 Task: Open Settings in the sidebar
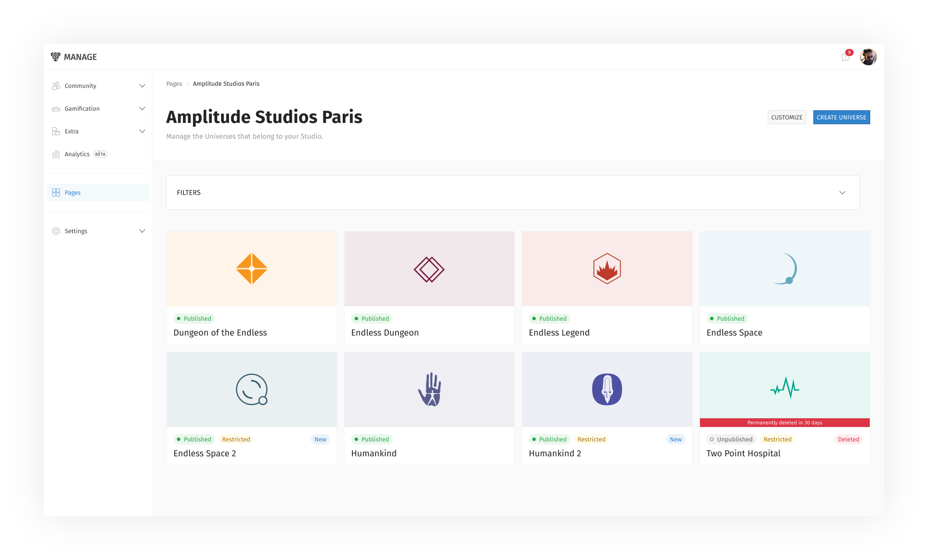pyautogui.click(x=98, y=231)
